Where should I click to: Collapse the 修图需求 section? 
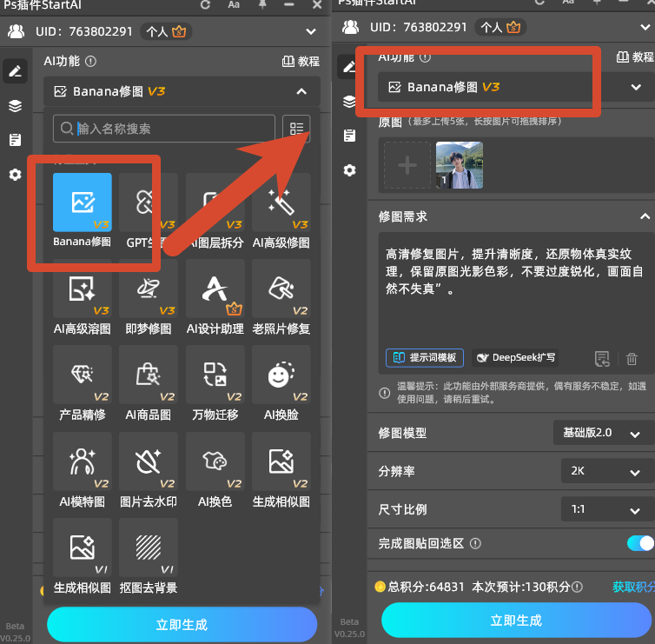pos(645,216)
